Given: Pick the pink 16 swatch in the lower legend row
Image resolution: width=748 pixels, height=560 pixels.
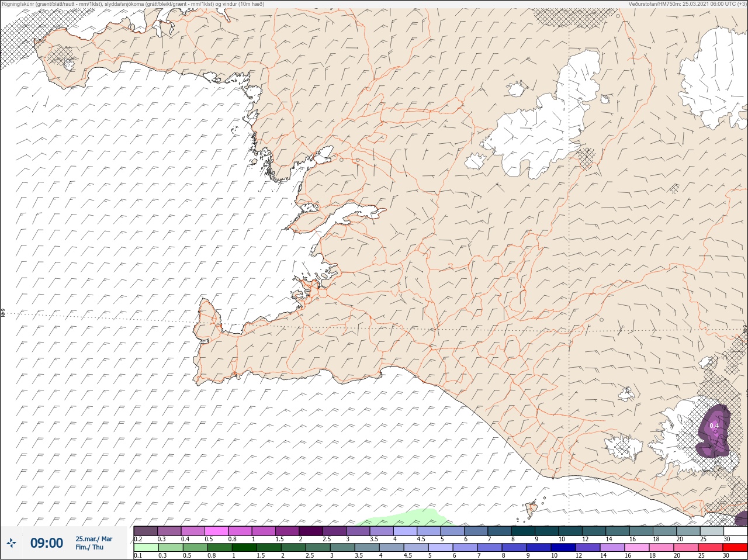Looking at the screenshot, I should coord(636,548).
